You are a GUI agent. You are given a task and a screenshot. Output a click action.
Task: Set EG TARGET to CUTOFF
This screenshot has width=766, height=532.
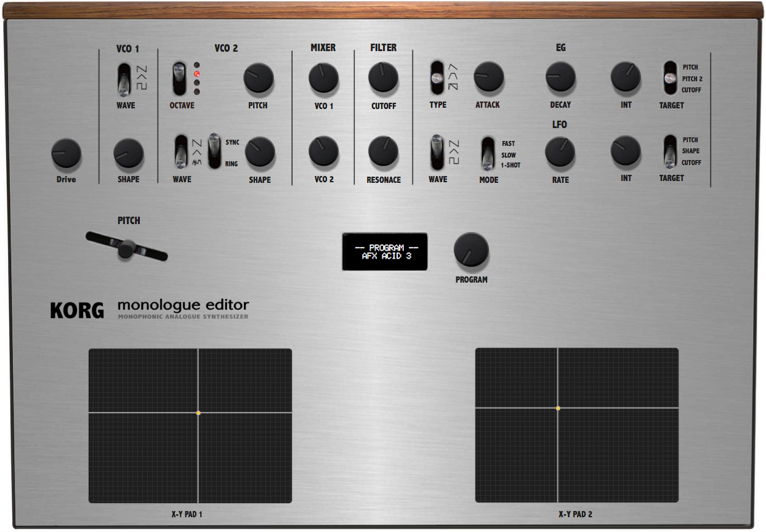coord(669,89)
